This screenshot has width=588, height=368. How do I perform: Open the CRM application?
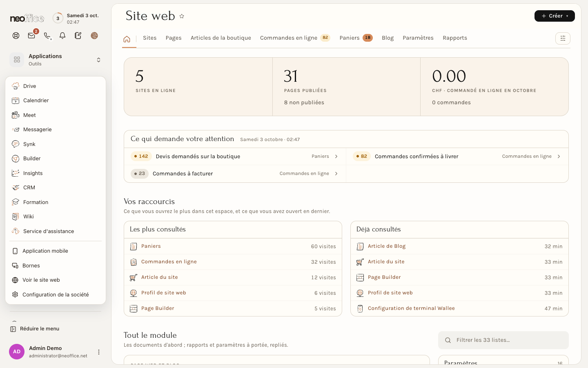tap(56, 188)
